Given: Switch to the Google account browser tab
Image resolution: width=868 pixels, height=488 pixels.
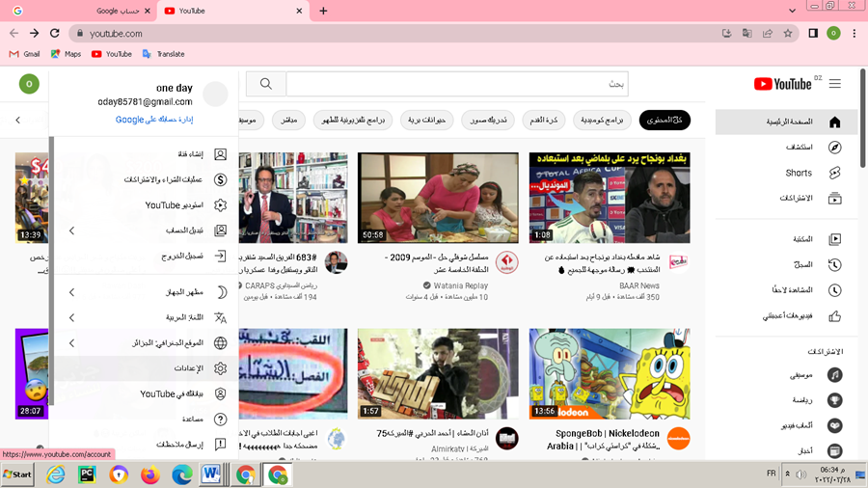Looking at the screenshot, I should [81, 11].
